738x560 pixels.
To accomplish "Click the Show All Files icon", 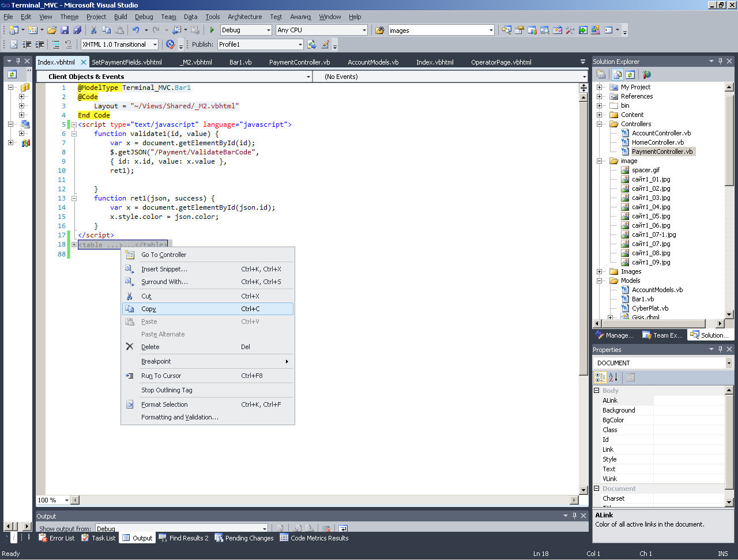I will 617,74.
